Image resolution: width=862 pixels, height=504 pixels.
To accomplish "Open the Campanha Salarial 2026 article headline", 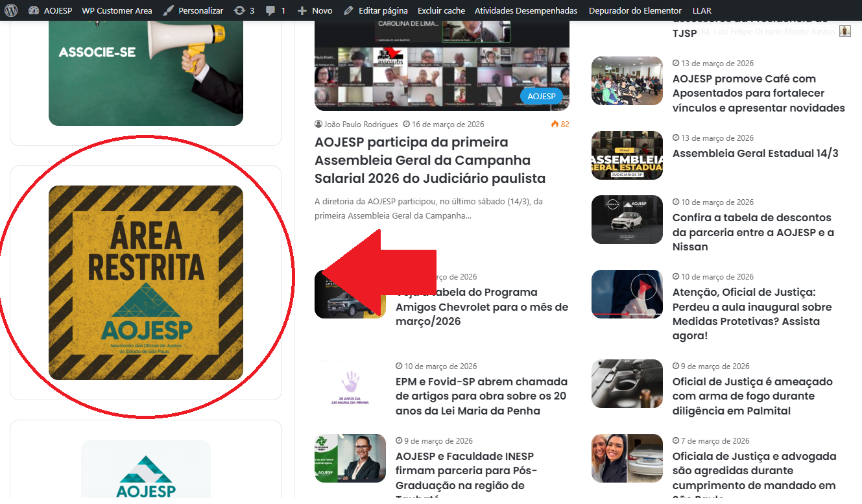I will (x=429, y=160).
